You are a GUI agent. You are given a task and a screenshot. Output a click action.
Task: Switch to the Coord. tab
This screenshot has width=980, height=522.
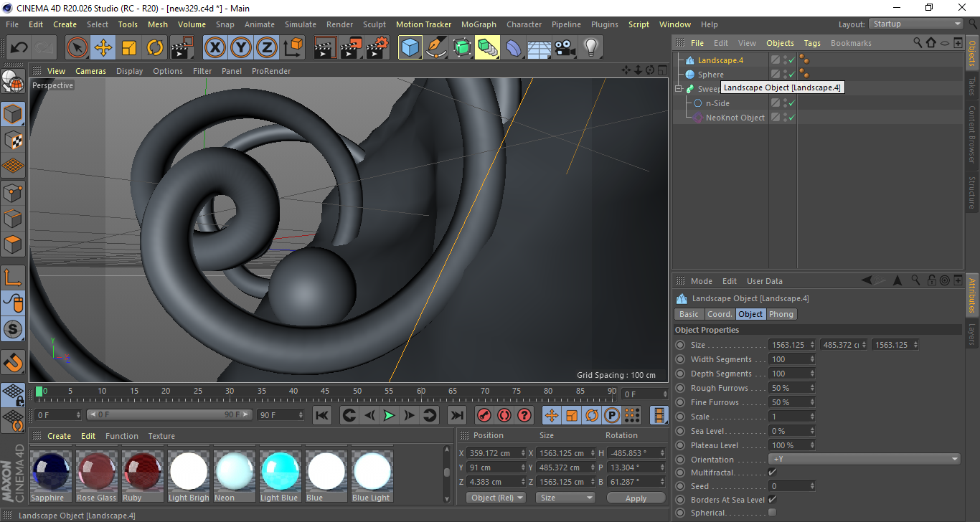tap(720, 314)
